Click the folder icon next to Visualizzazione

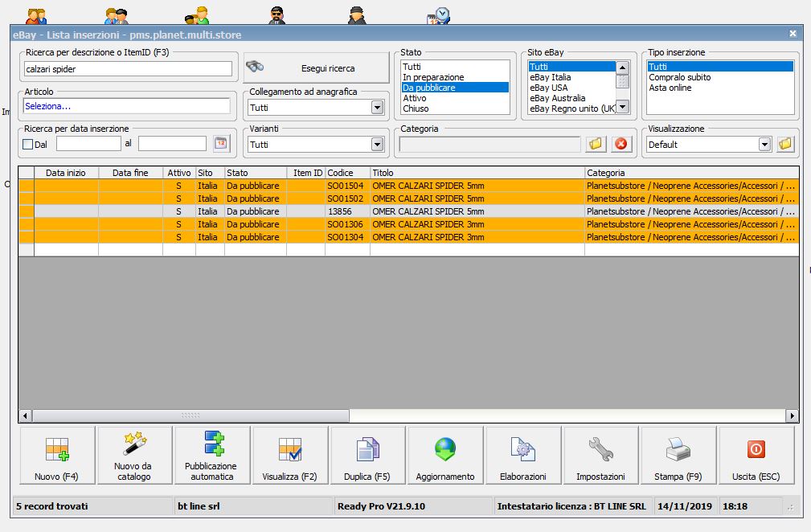click(x=785, y=144)
